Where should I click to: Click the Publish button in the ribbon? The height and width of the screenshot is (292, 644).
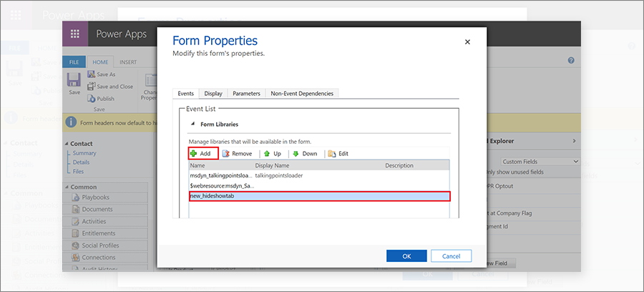click(101, 99)
